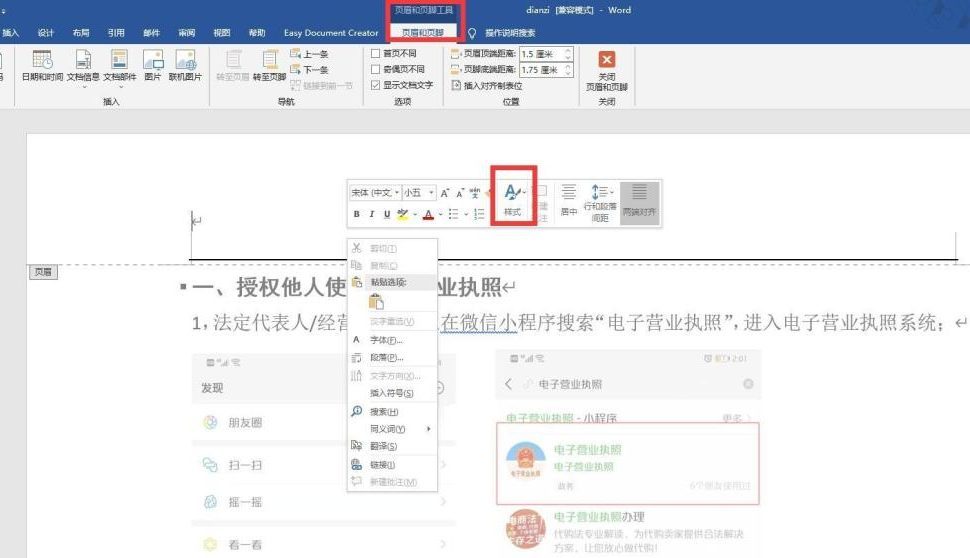Click the paste option clipboard icon
The height and width of the screenshot is (558, 970).
(376, 302)
